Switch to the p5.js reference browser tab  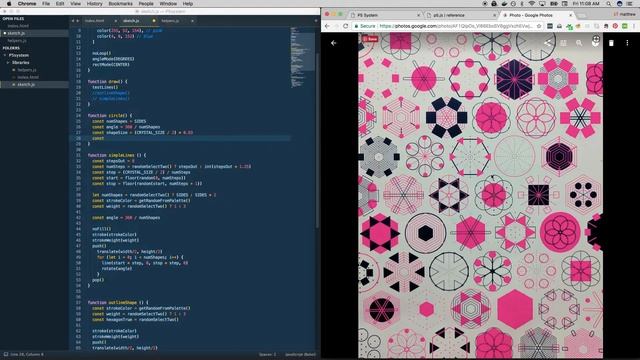click(459, 15)
